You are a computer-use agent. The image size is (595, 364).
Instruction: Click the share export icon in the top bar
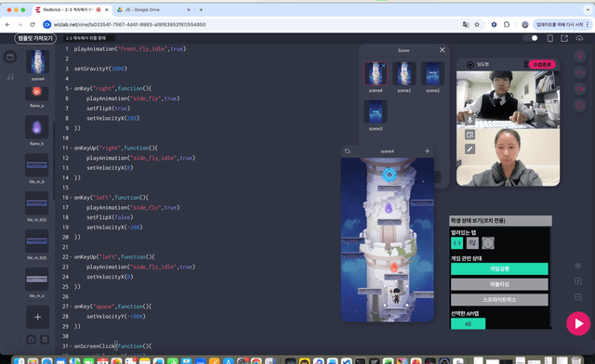coord(564,38)
